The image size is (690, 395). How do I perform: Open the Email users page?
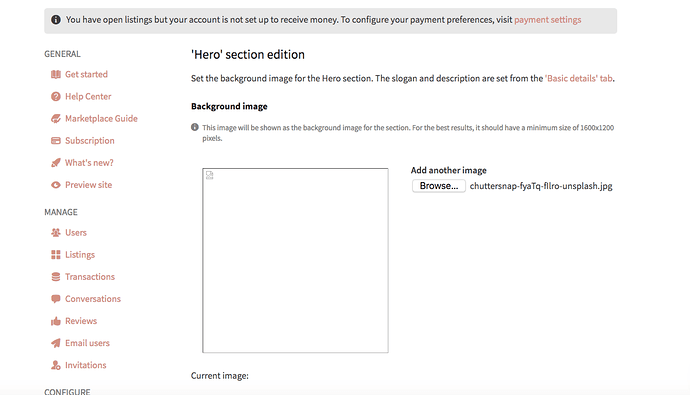[x=87, y=343]
